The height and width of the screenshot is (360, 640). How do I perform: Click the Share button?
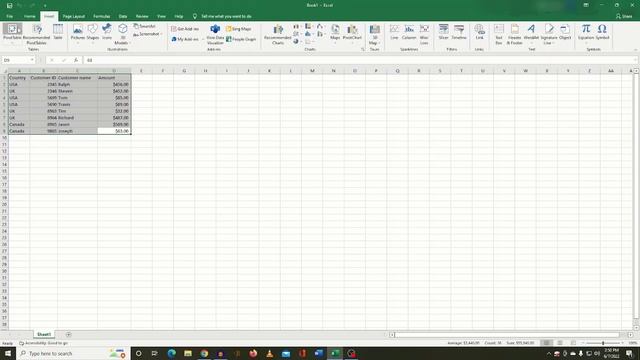coord(624,16)
